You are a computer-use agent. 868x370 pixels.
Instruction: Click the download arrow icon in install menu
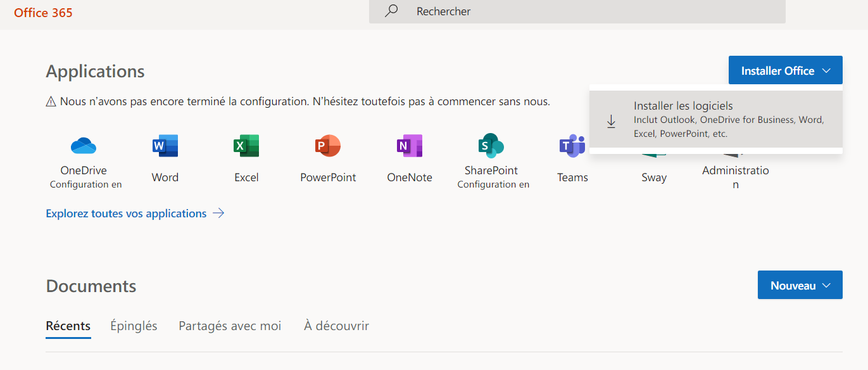coord(611,121)
